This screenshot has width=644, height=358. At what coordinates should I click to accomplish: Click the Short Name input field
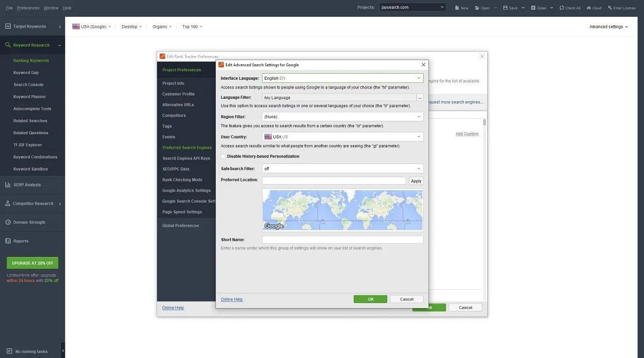pyautogui.click(x=343, y=240)
